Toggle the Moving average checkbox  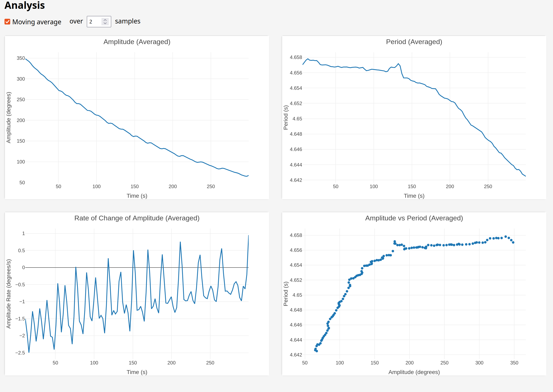coord(7,22)
